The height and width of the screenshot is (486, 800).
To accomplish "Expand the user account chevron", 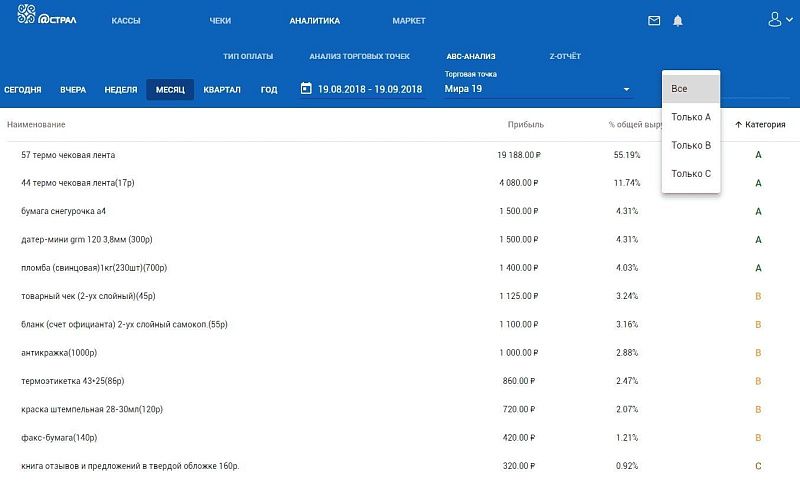I will click(x=789, y=20).
